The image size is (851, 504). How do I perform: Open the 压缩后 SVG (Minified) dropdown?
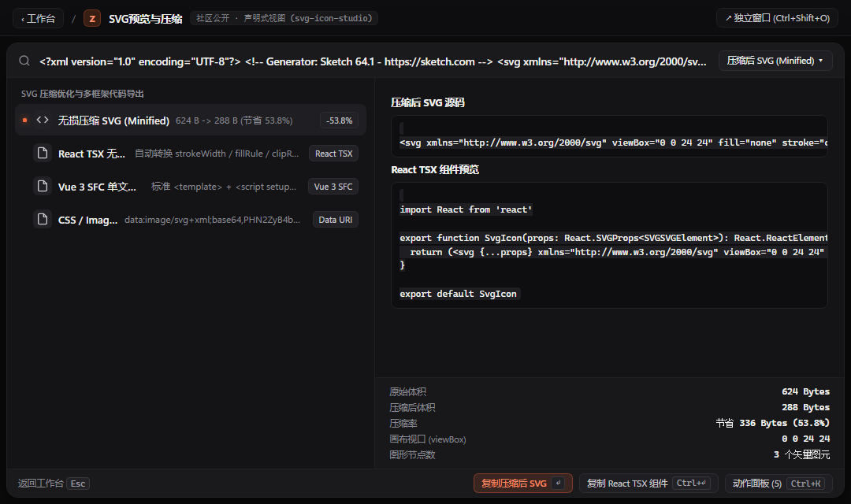775,61
